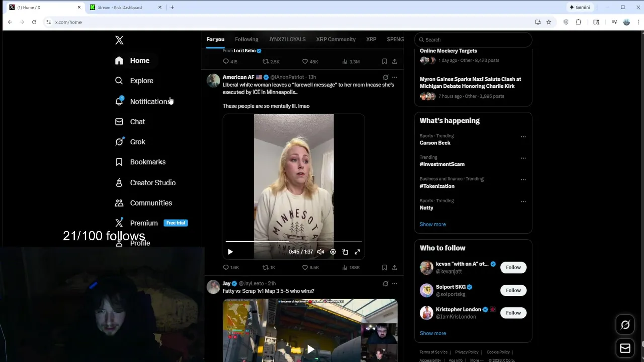Repost the Lord Bebo post
644x362 pixels.
pos(271,62)
